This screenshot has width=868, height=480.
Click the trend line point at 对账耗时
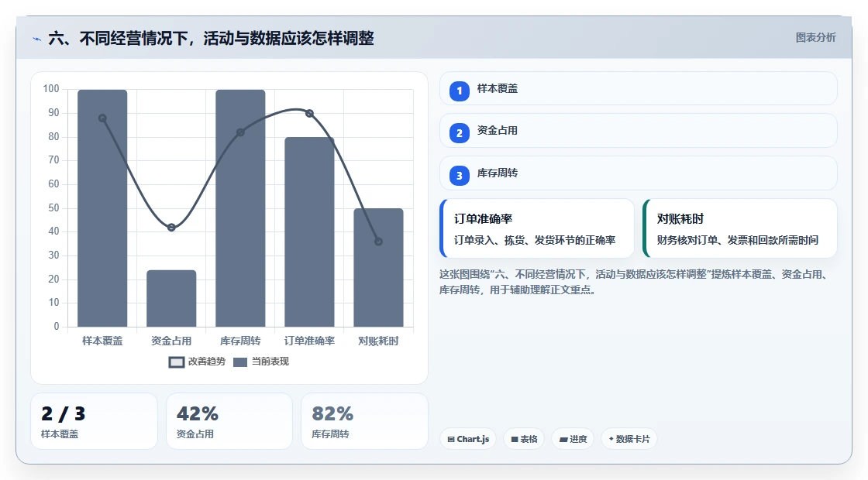(379, 242)
